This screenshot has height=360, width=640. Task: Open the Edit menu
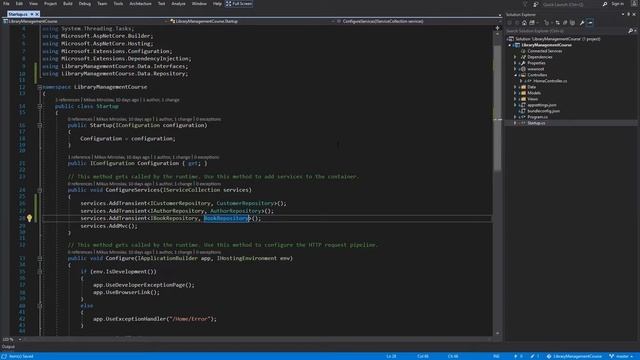[19, 4]
